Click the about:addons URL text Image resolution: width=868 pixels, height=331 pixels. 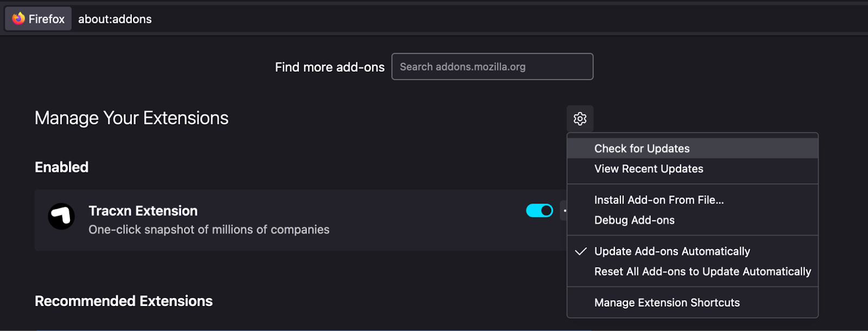pos(115,19)
